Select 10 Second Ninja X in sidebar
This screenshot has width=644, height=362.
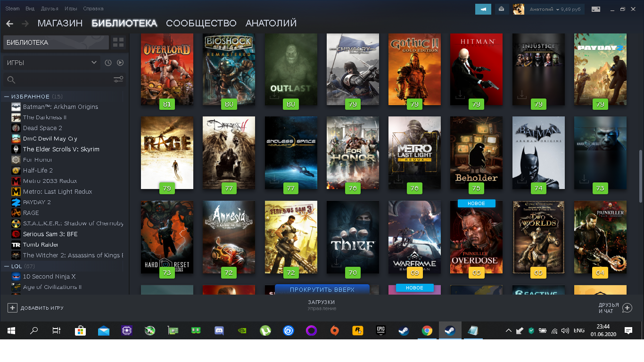pos(50,277)
